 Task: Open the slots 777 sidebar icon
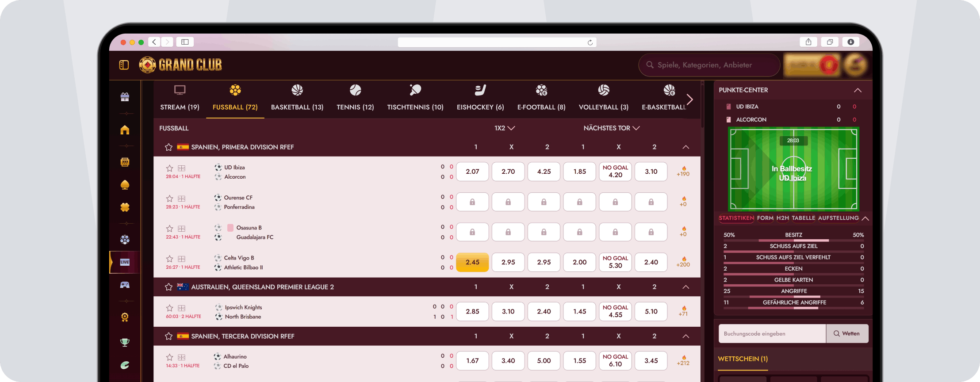[125, 162]
